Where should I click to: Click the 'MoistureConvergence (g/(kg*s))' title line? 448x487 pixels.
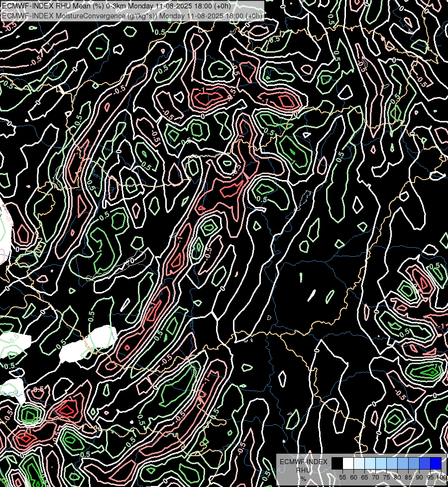132,15
